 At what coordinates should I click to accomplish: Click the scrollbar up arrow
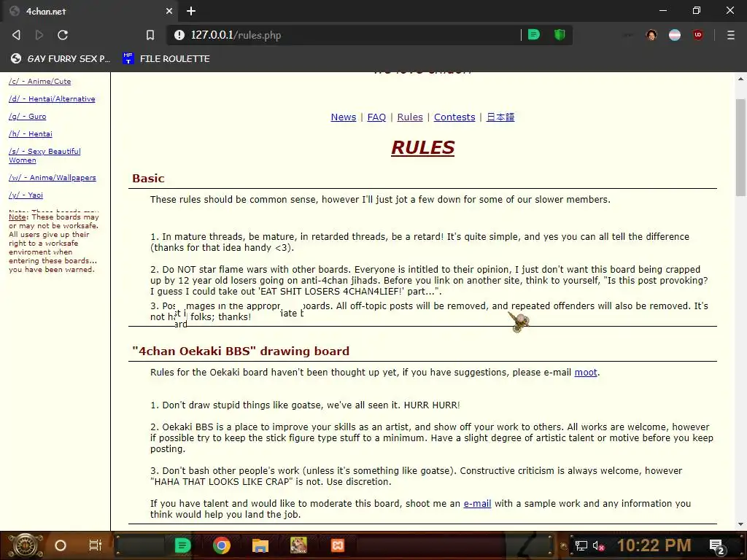tap(740, 79)
